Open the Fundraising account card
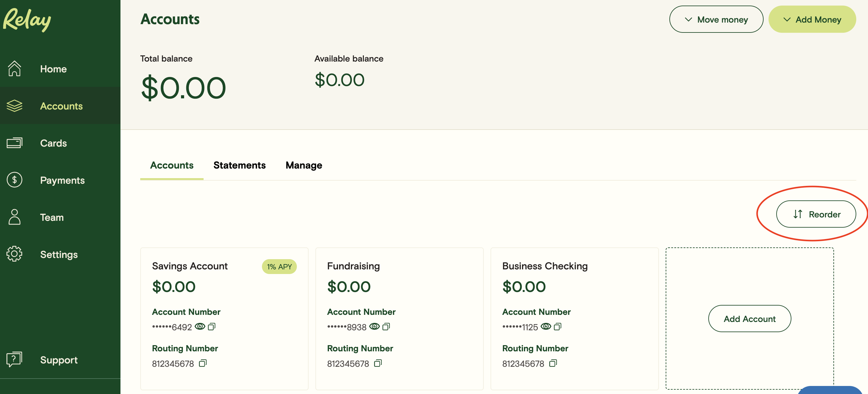This screenshot has height=394, width=868. pos(399,319)
